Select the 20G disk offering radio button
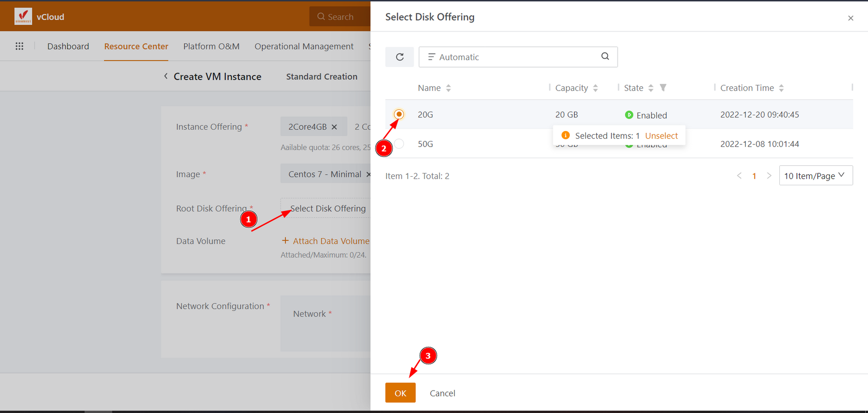This screenshot has width=868, height=413. (x=399, y=114)
